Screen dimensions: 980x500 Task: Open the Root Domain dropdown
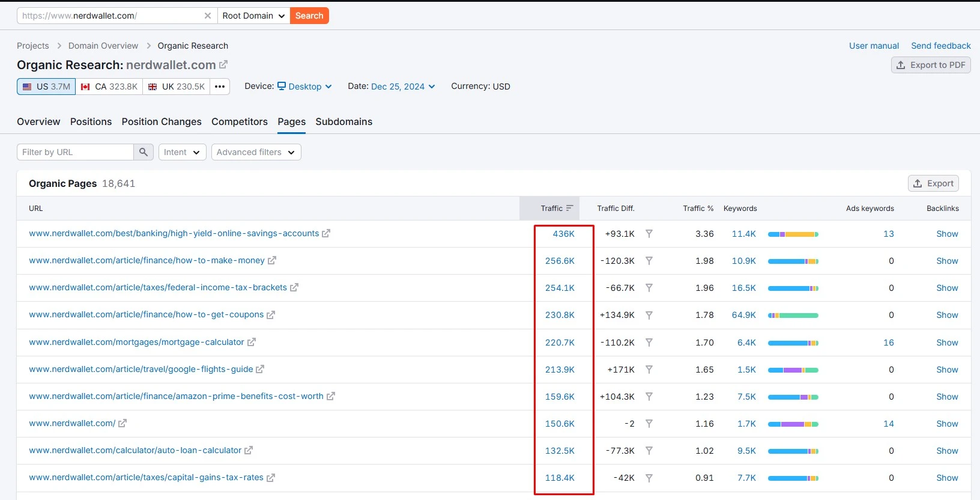253,16
